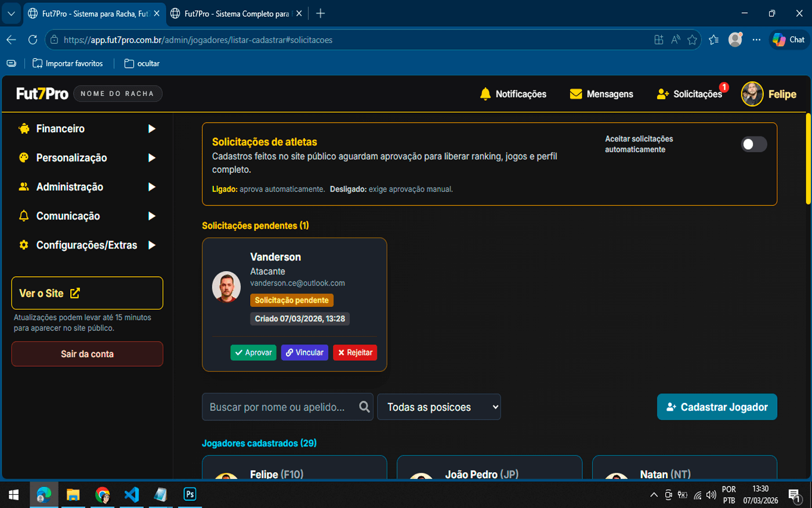Open the Comunicação sidebar menu
This screenshot has height=508, width=812.
[x=87, y=216]
